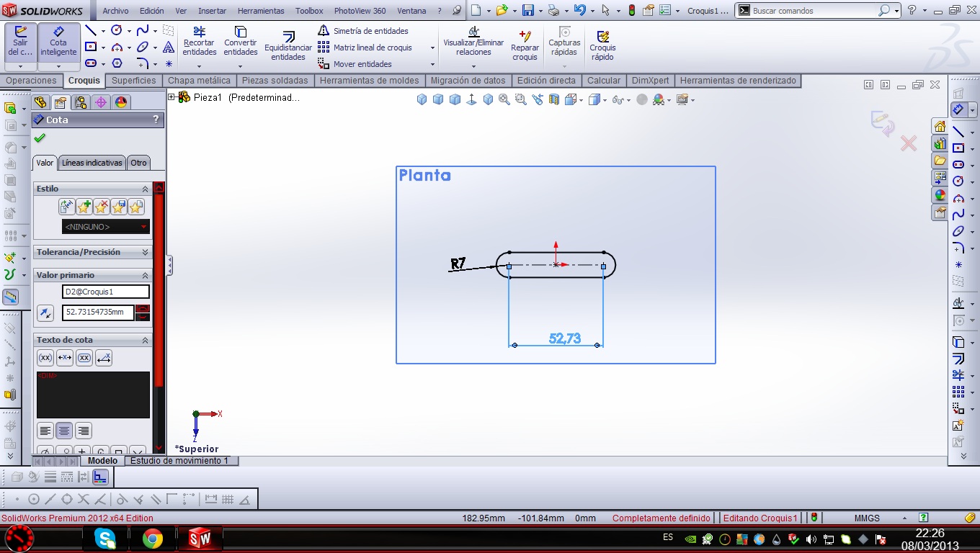Screen dimensions: 980x553
Task: Switch to Líneas indicativas tab
Action: [x=92, y=163]
